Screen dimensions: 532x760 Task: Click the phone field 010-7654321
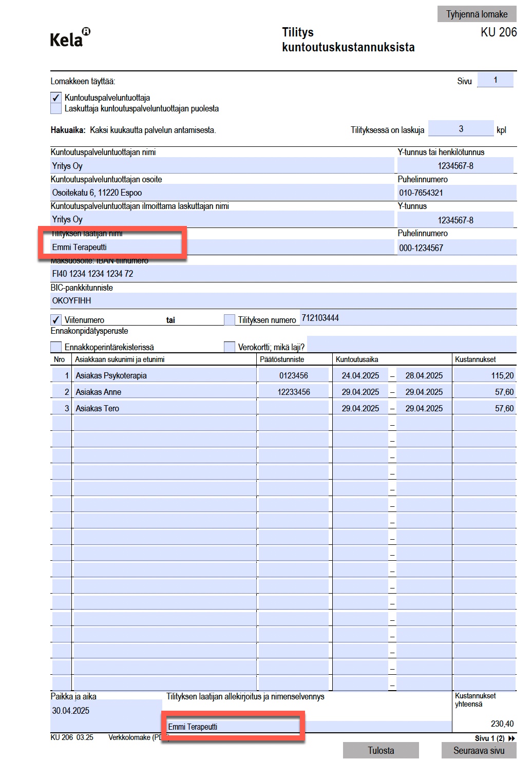(x=456, y=193)
